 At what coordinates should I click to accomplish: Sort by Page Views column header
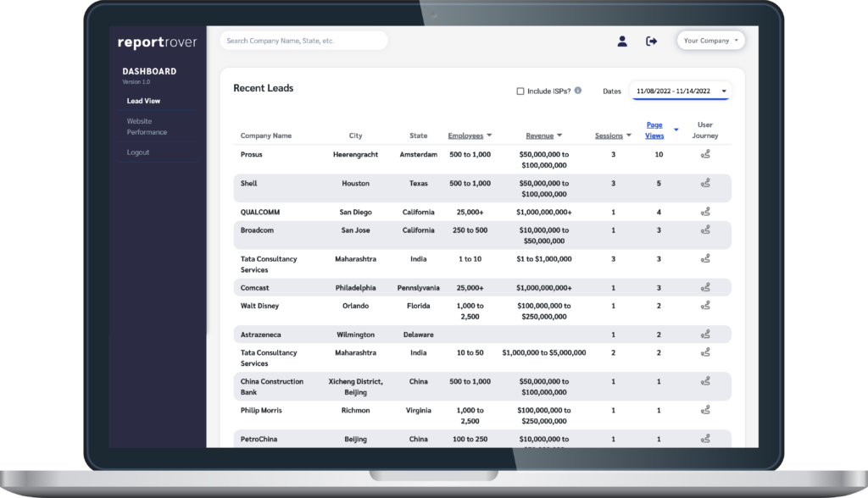coord(654,130)
